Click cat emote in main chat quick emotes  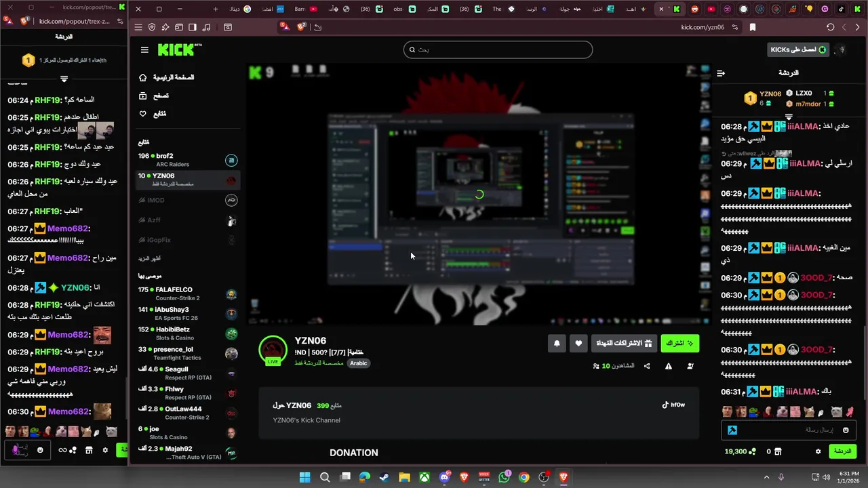coord(809,411)
